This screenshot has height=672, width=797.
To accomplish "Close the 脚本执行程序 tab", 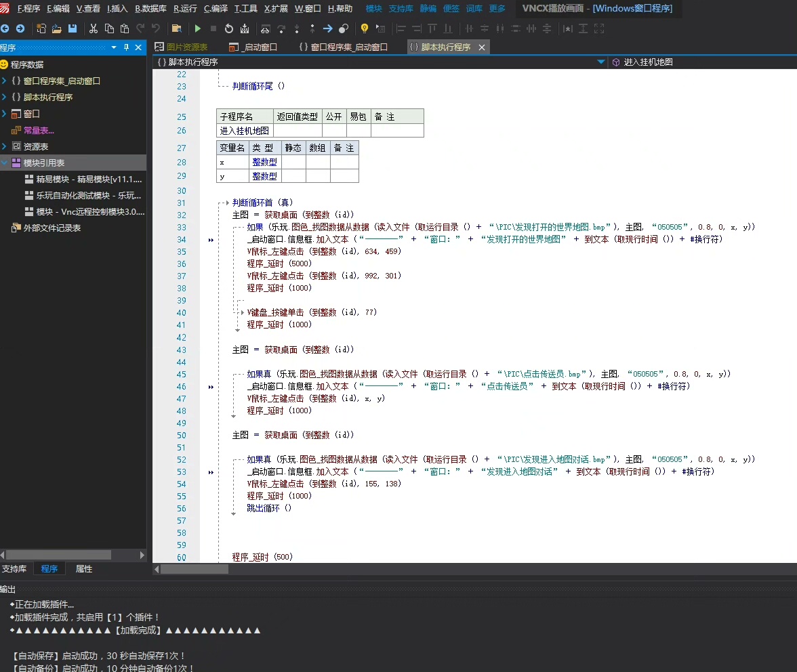I will (482, 47).
